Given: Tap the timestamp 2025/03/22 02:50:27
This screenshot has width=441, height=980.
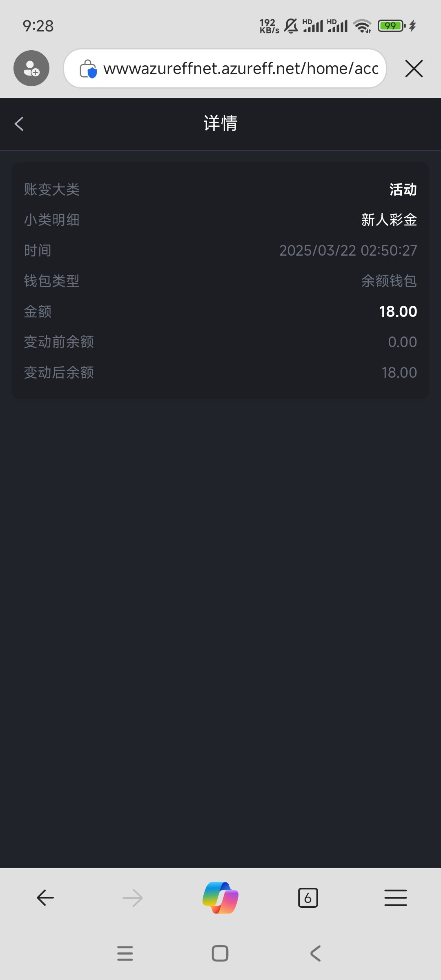Looking at the screenshot, I should click(x=348, y=250).
